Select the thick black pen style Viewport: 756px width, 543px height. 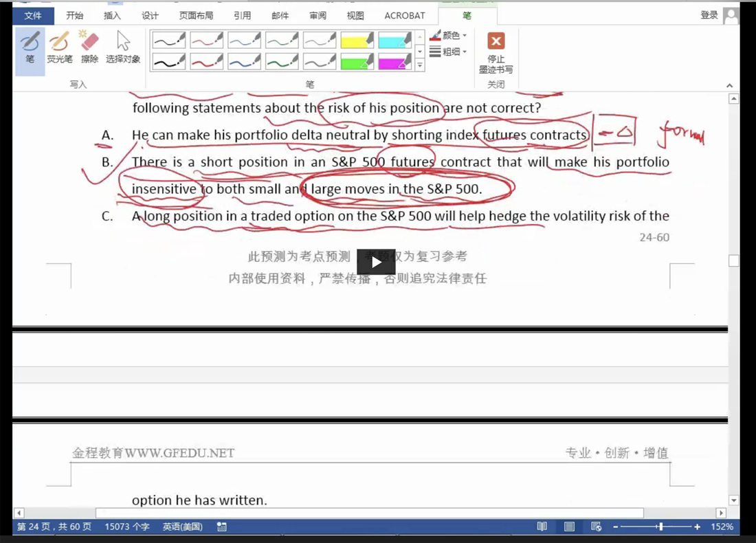168,63
